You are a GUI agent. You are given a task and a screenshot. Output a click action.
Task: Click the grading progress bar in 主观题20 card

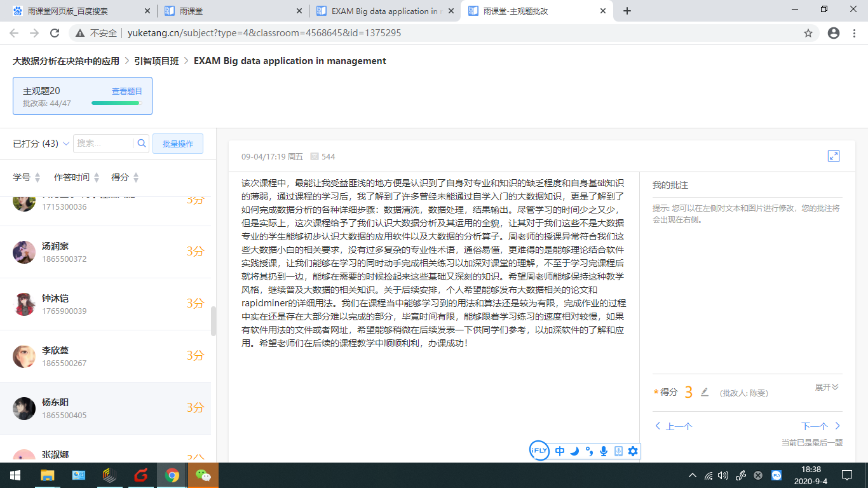115,103
